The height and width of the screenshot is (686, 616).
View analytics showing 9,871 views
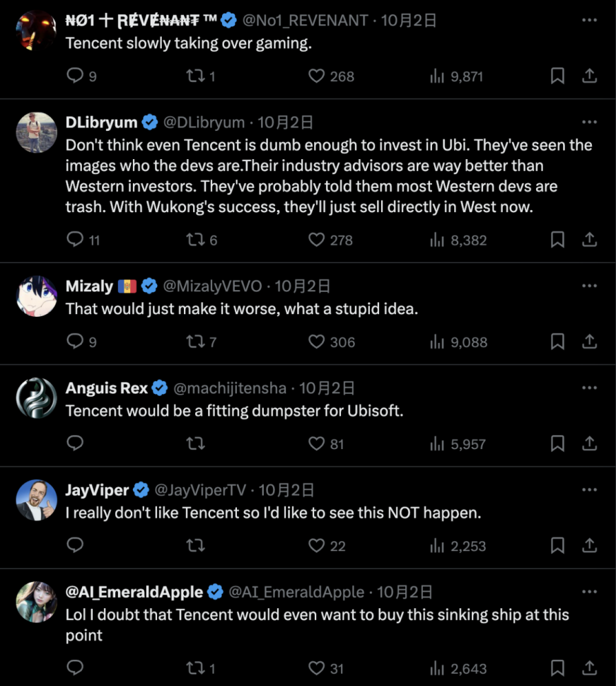(456, 76)
